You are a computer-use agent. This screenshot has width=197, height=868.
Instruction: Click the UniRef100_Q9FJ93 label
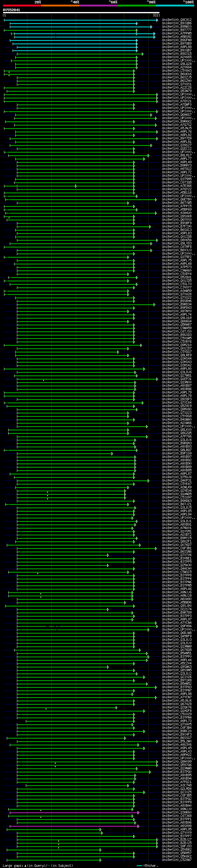[177, 846]
